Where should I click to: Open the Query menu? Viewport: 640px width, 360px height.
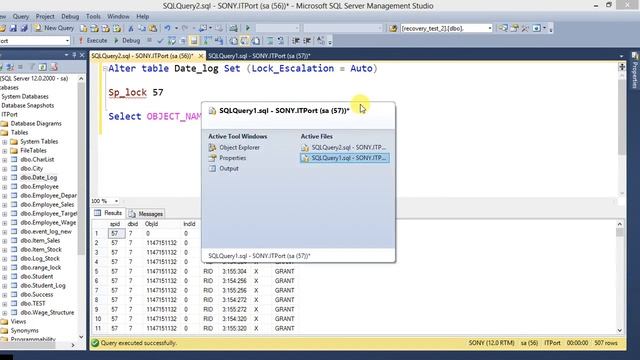[x=20, y=16]
